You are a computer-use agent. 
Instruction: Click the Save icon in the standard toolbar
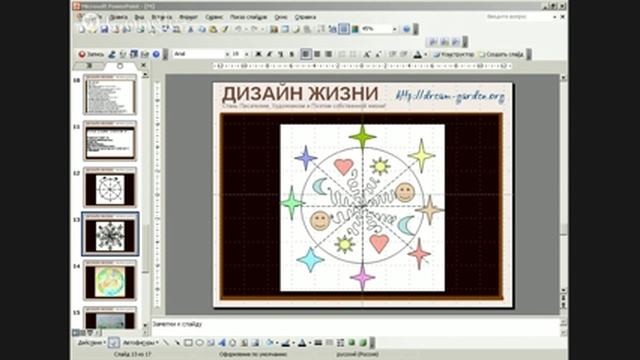(104, 29)
